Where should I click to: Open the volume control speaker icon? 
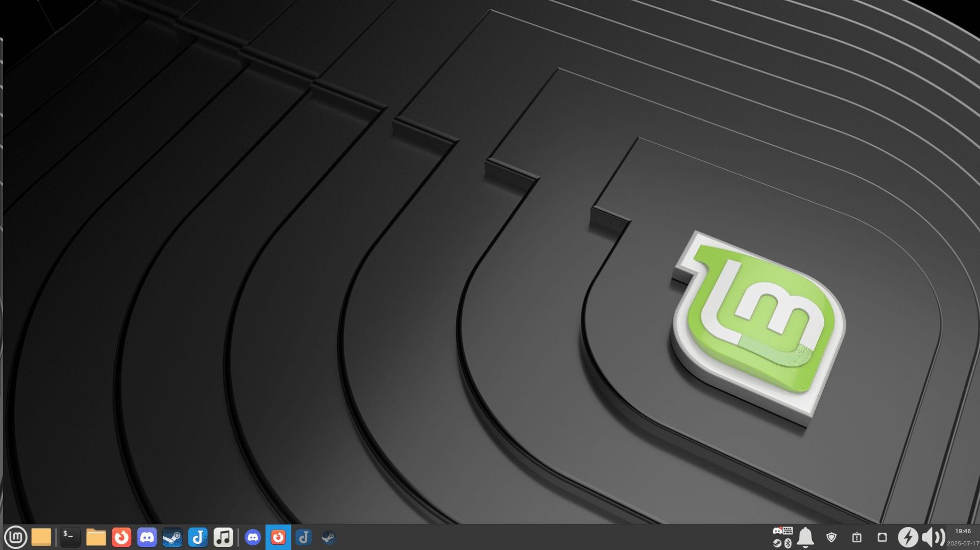pos(933,537)
